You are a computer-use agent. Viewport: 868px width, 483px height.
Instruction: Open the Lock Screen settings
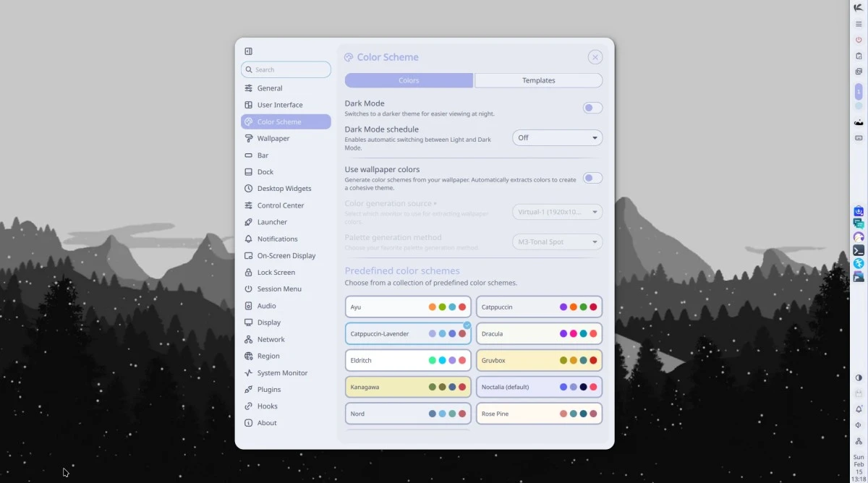coord(276,273)
